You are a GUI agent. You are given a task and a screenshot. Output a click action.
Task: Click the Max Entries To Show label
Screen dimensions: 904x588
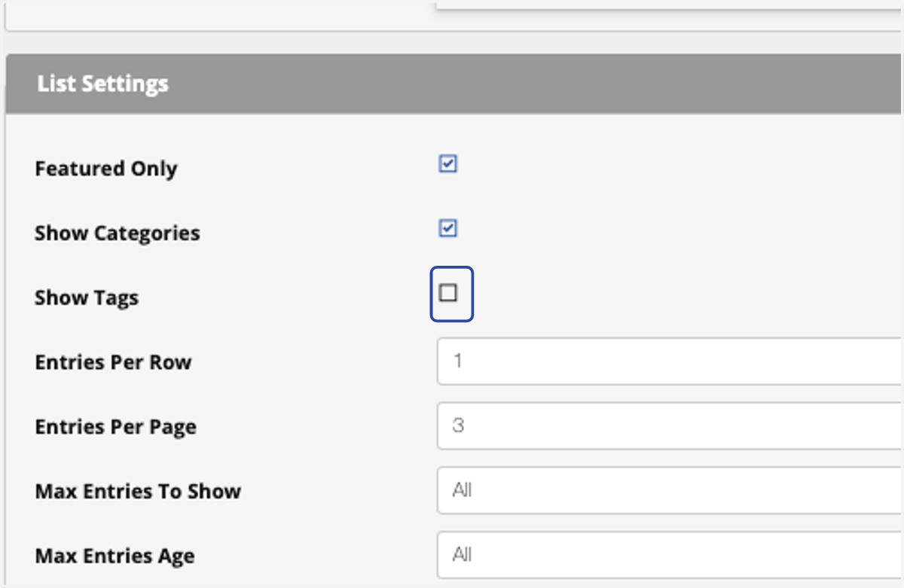click(138, 492)
